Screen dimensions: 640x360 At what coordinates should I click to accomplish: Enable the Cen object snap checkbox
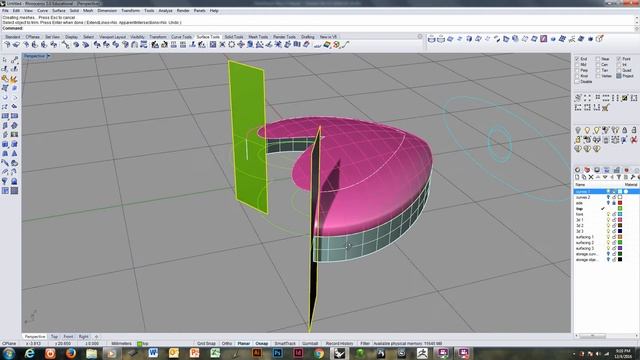(x=598, y=64)
